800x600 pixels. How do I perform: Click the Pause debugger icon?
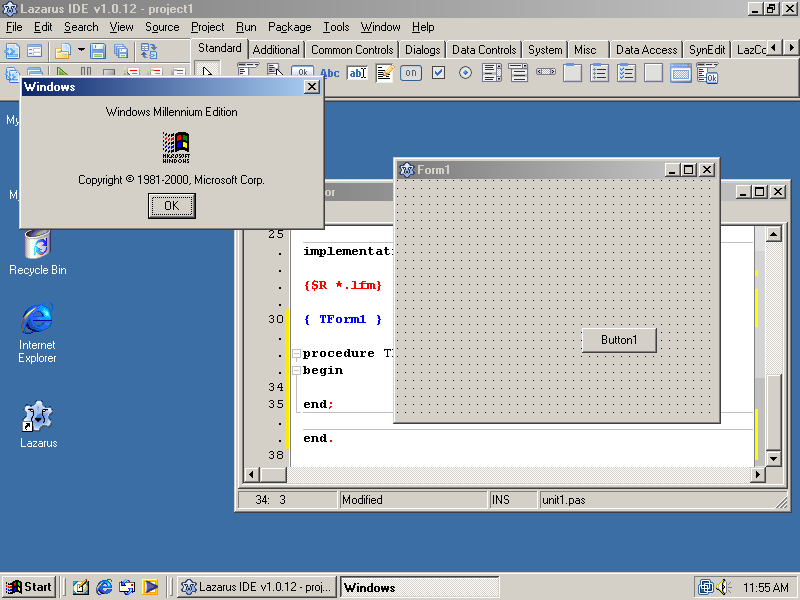pyautogui.click(x=86, y=72)
